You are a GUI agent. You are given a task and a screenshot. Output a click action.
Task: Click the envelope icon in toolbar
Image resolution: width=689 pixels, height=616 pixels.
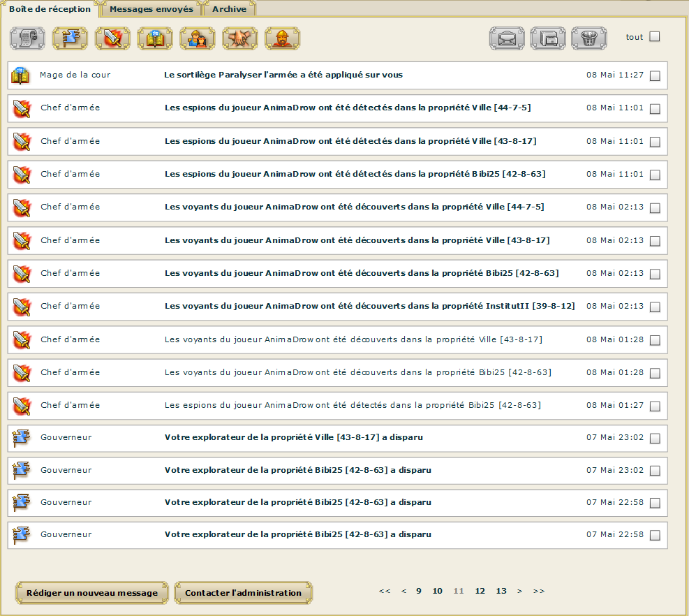click(x=507, y=38)
